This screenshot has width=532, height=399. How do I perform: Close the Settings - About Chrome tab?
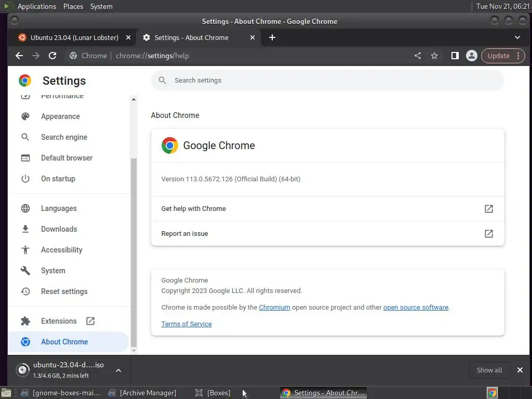point(252,37)
